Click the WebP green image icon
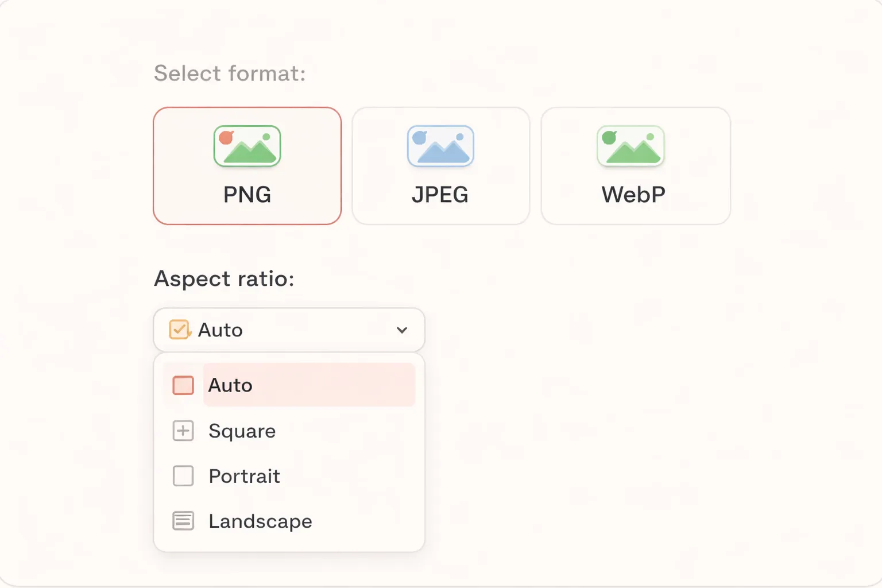Screen dimensions: 882x588 coord(630,146)
